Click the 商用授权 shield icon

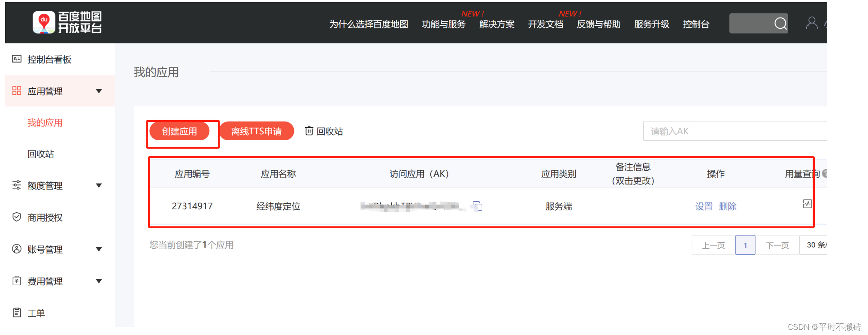tap(17, 217)
